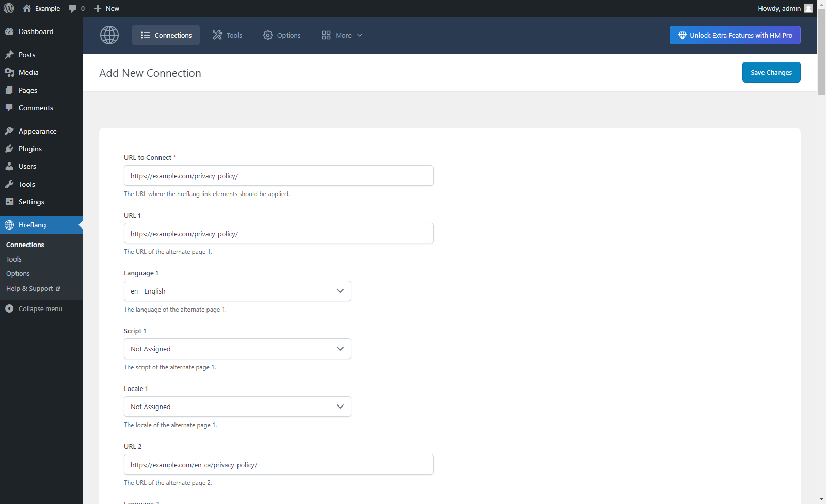
Task: Open the Comments menu item label
Action: [x=36, y=108]
